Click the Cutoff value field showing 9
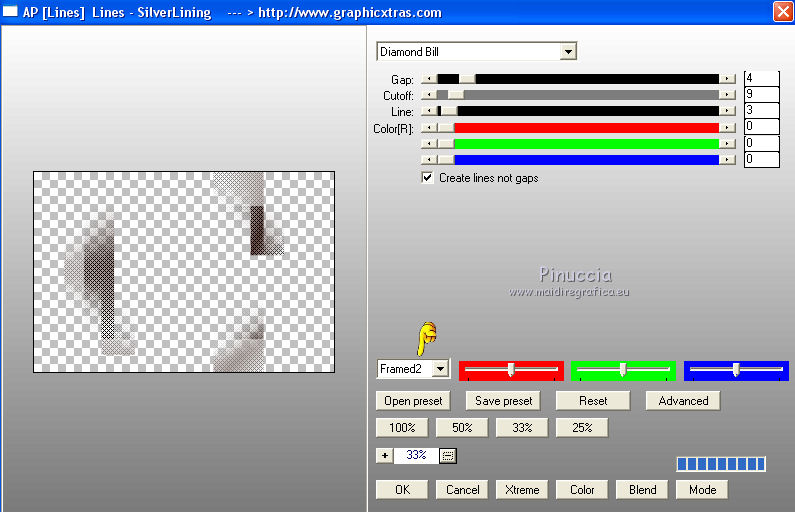 pos(762,94)
